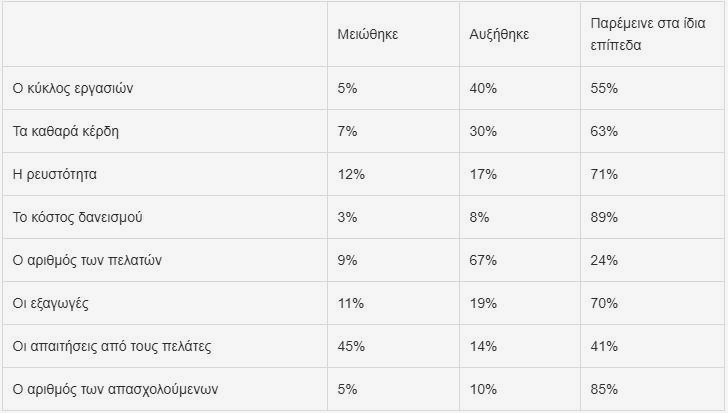Click the 'Το κόστος δανεισμού' row label
Screen dimensions: 728x413
point(77,217)
